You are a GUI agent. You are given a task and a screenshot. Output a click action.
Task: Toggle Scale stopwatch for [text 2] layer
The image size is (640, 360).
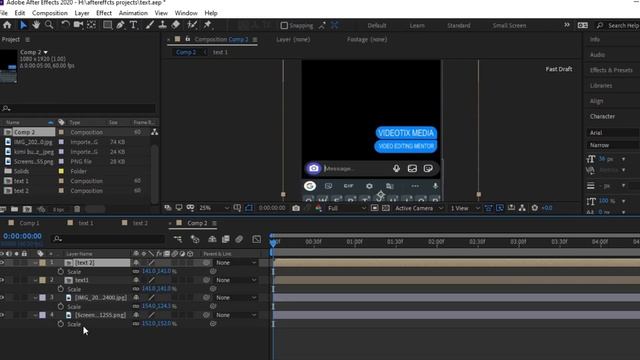(61, 271)
